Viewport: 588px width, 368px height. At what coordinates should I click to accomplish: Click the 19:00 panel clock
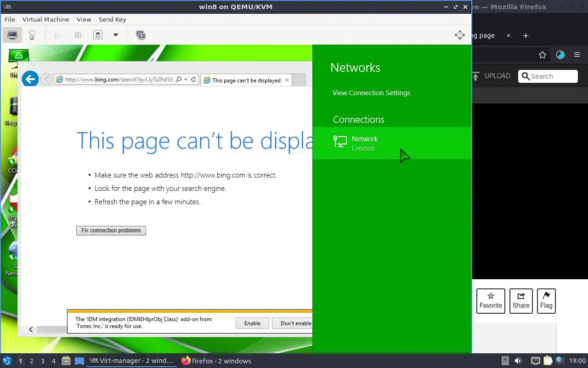point(577,361)
